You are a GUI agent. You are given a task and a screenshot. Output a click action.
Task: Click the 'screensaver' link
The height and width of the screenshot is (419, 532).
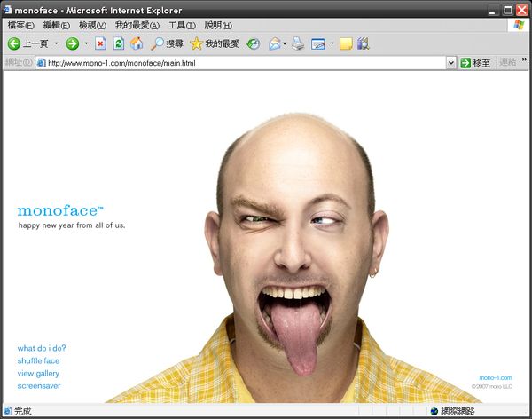pyautogui.click(x=39, y=386)
